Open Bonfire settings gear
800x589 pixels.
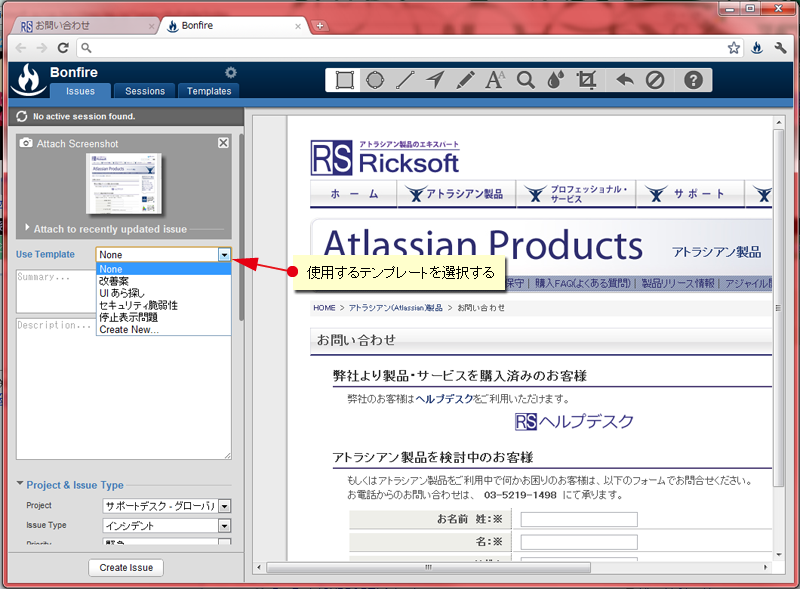point(231,72)
